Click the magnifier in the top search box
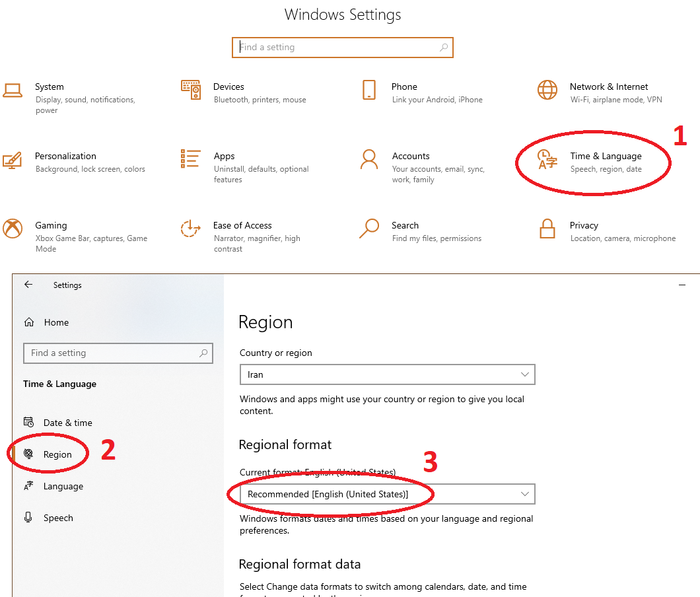 444,48
